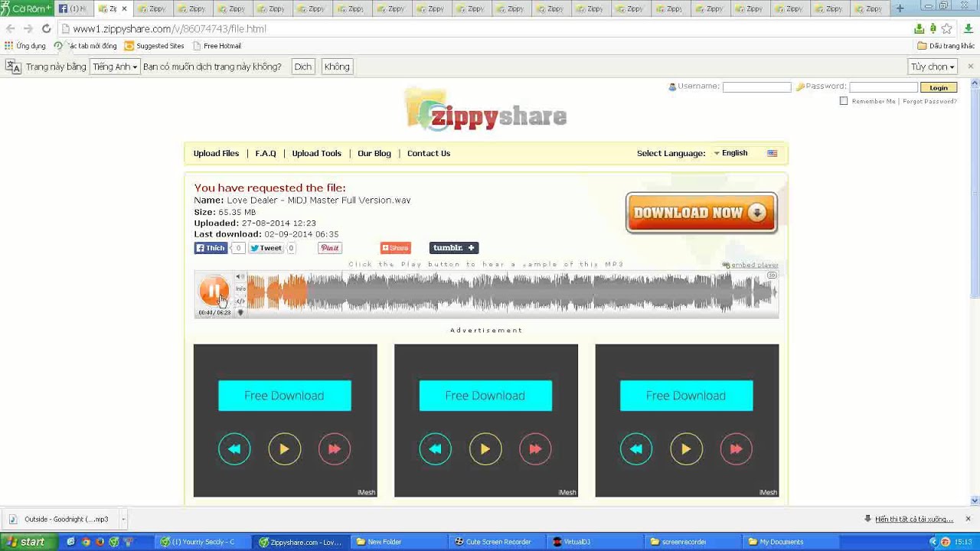Tweet this file via the Tweet button

[266, 248]
